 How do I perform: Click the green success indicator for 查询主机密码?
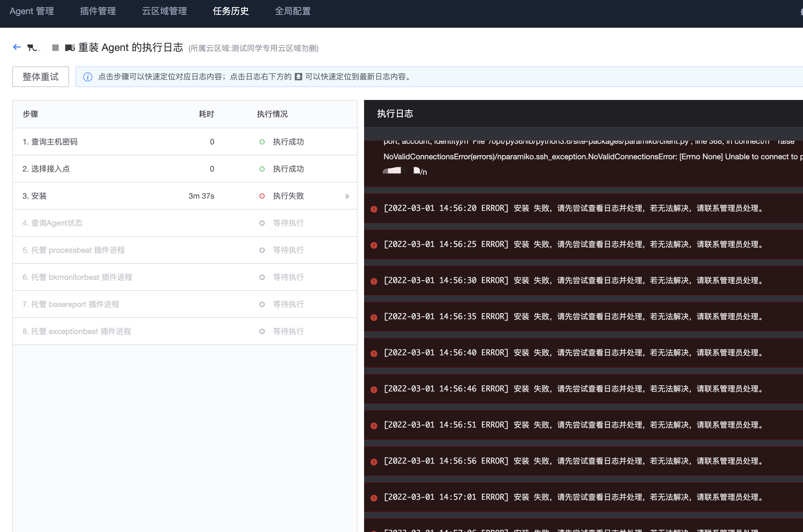[x=261, y=142]
